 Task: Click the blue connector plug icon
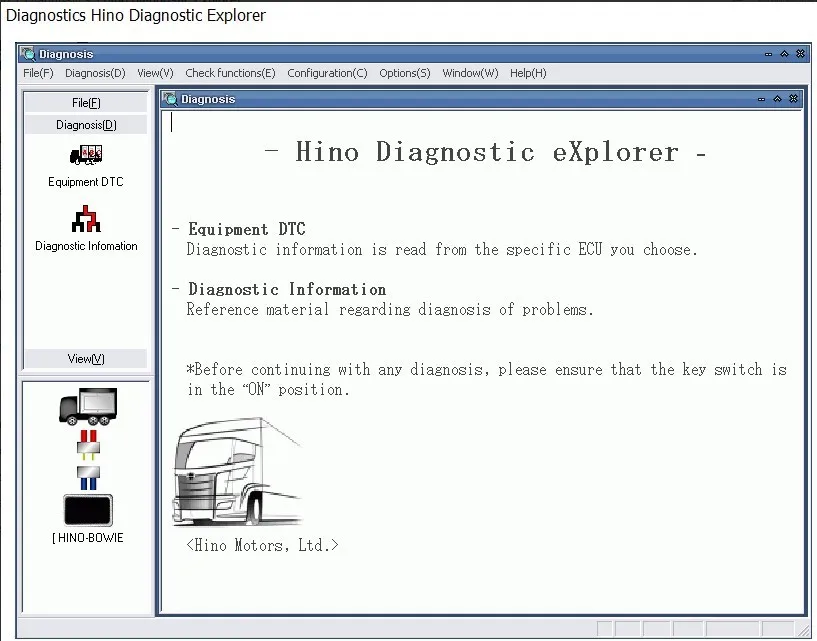(88, 477)
